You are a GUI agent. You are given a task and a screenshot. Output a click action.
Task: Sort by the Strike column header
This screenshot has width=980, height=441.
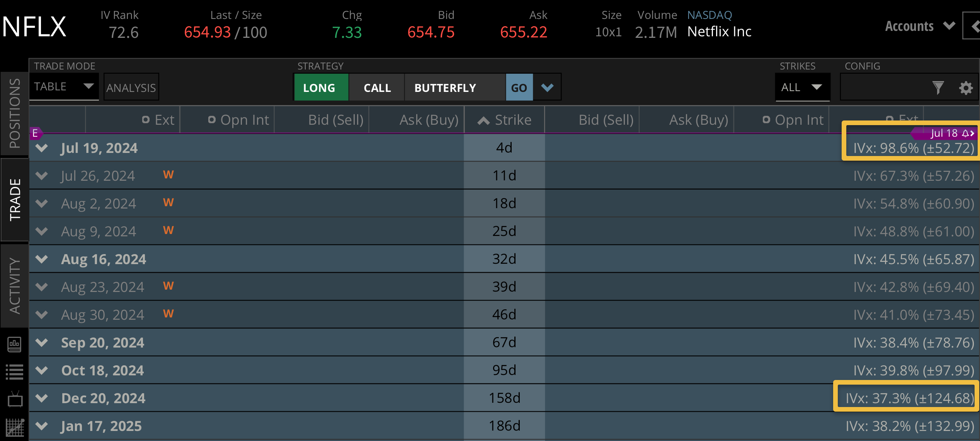pyautogui.click(x=505, y=120)
